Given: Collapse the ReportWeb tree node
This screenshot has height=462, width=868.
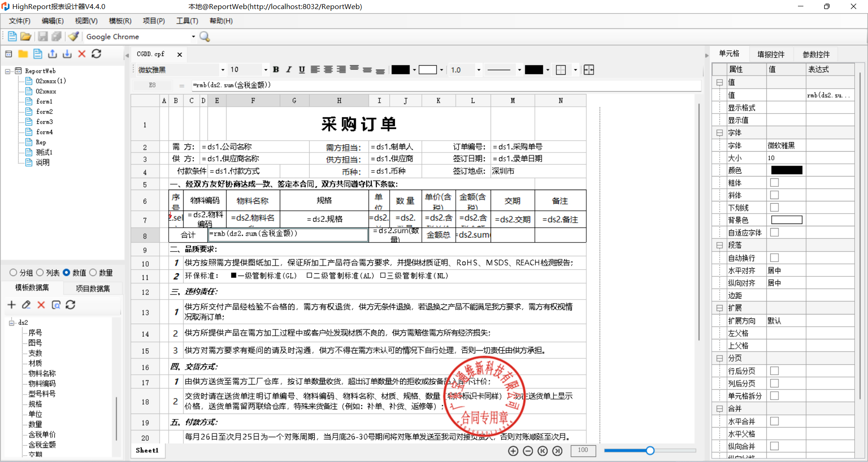Looking at the screenshot, I should click(8, 71).
